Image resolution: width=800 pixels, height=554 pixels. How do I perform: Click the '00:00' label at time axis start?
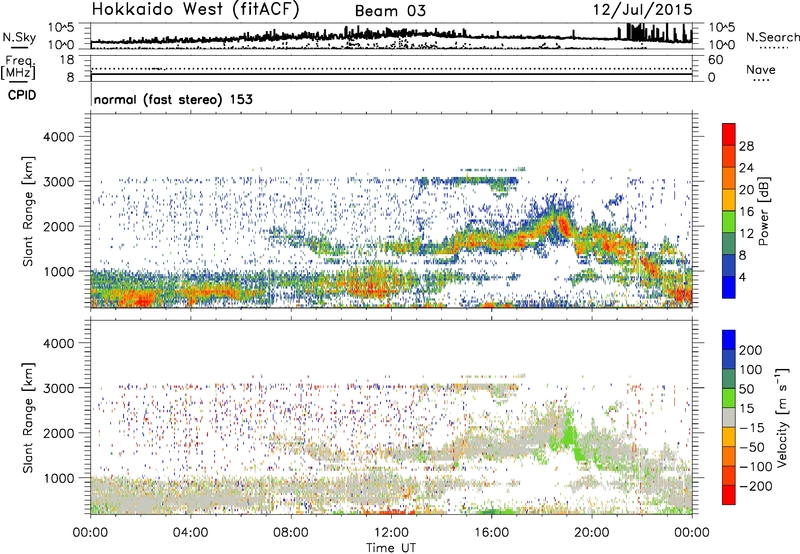(x=90, y=533)
